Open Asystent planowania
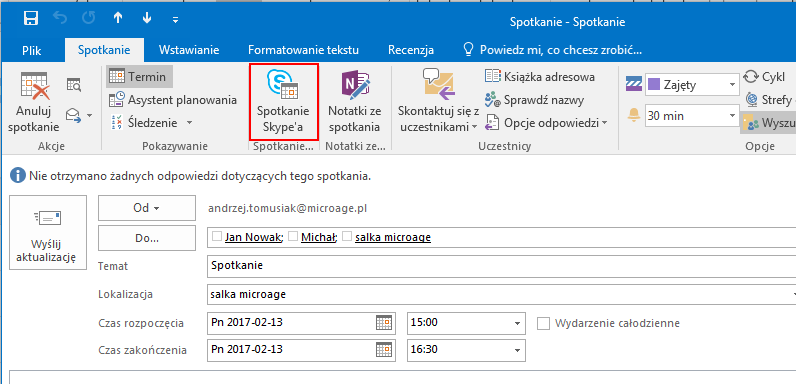This screenshot has height=384, width=796. 173,100
